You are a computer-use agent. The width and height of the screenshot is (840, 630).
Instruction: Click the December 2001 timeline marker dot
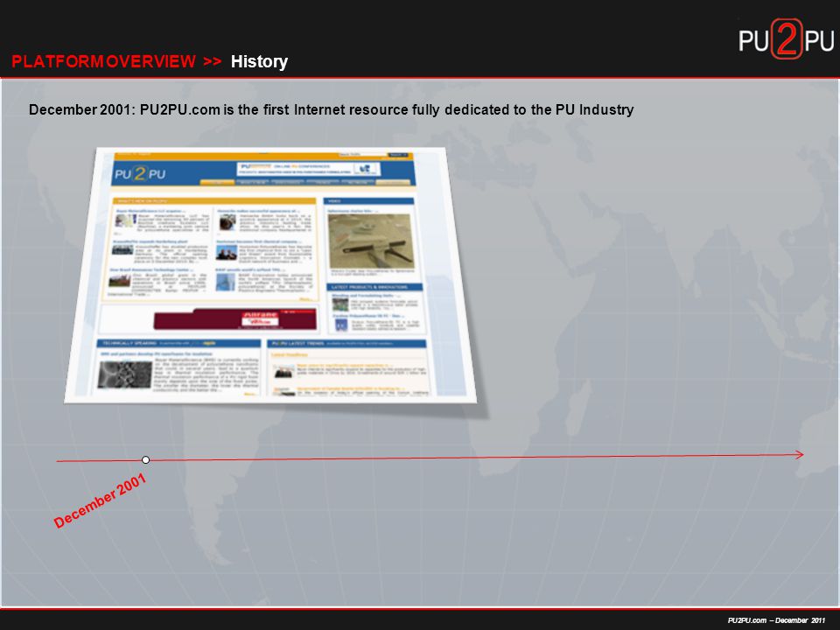146,459
